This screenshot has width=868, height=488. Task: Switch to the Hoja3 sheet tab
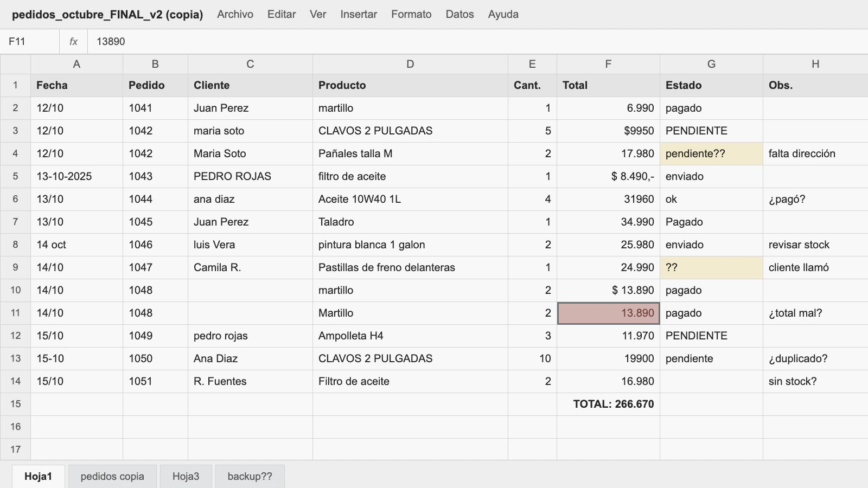click(x=186, y=476)
